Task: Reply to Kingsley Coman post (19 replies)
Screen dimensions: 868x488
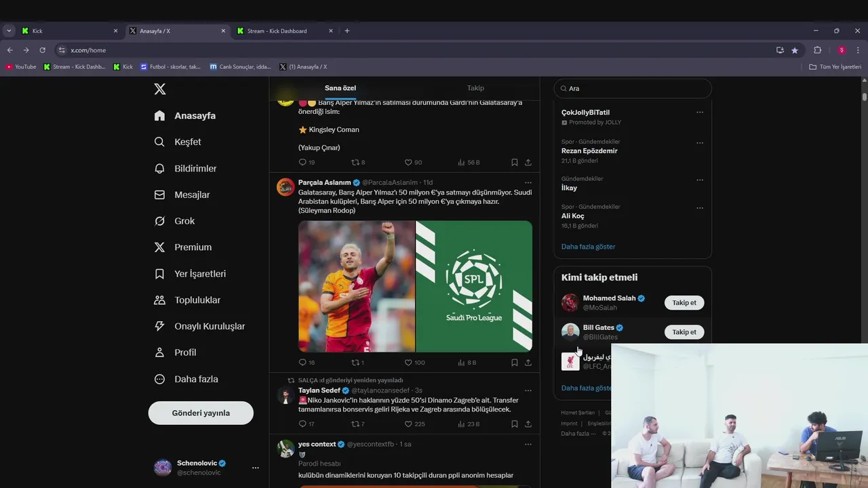Action: point(307,163)
